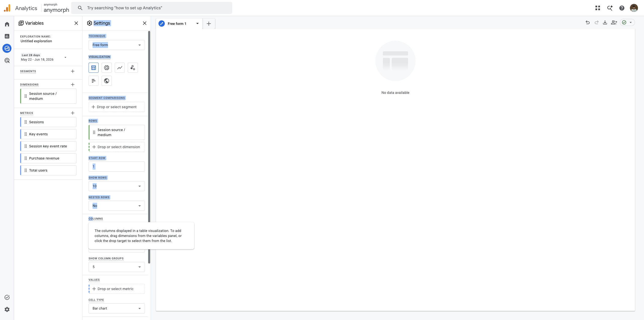644x320 pixels.
Task: Click Session source / medium in Rows
Action: click(117, 132)
